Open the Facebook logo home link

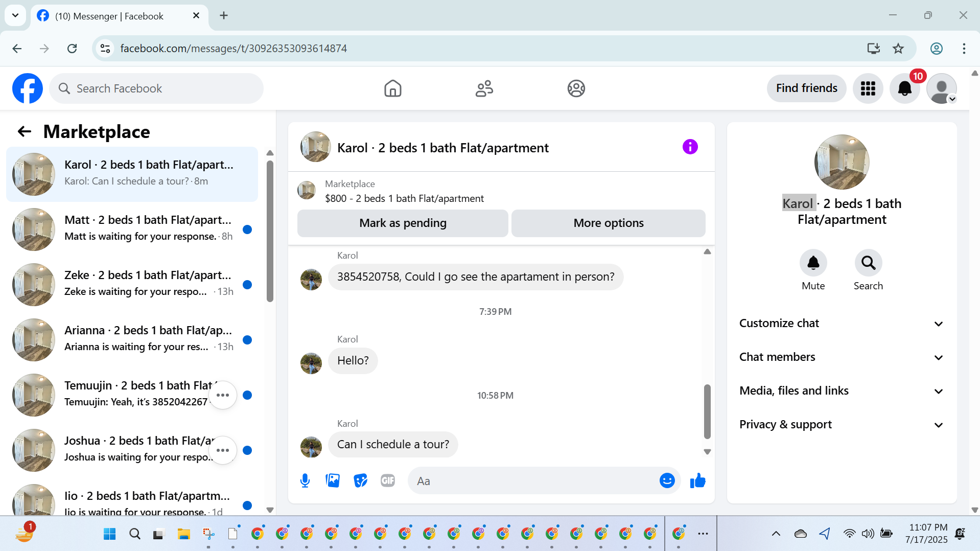28,88
